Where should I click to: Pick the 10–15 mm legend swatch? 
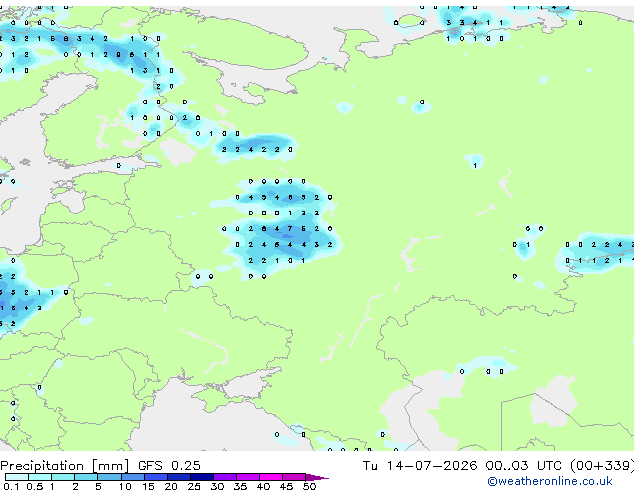coord(132,477)
